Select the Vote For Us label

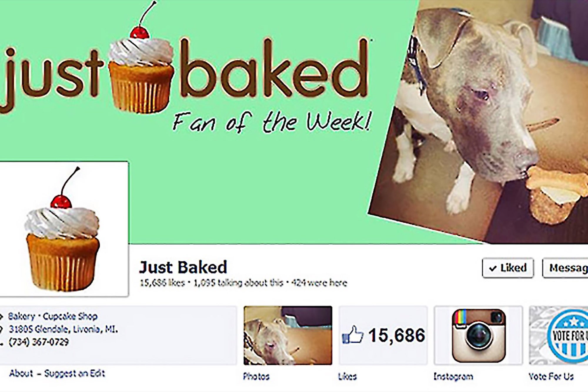pos(551,376)
